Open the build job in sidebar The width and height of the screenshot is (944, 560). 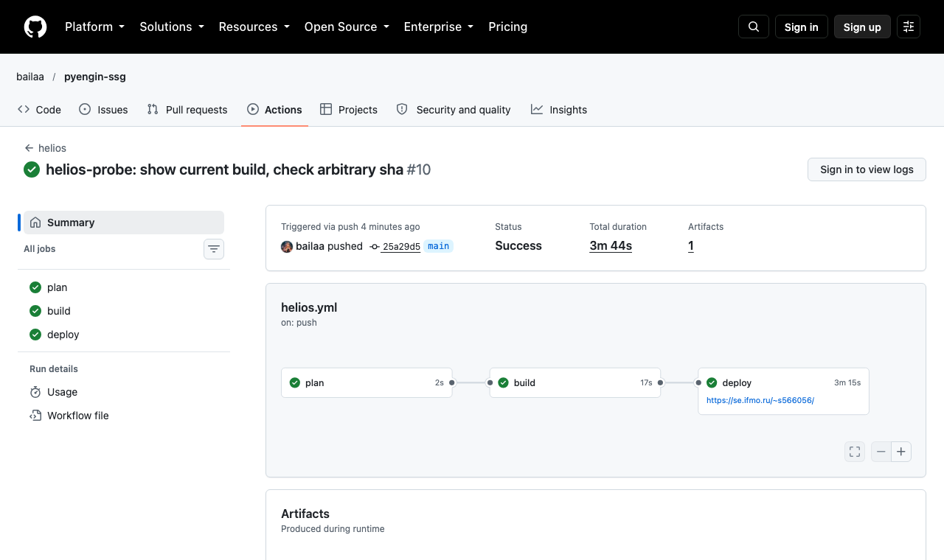click(124, 311)
